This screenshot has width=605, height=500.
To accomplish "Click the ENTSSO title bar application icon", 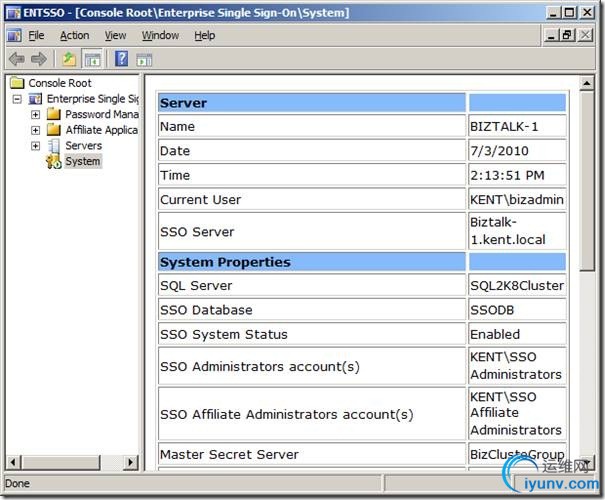I will (14, 13).
